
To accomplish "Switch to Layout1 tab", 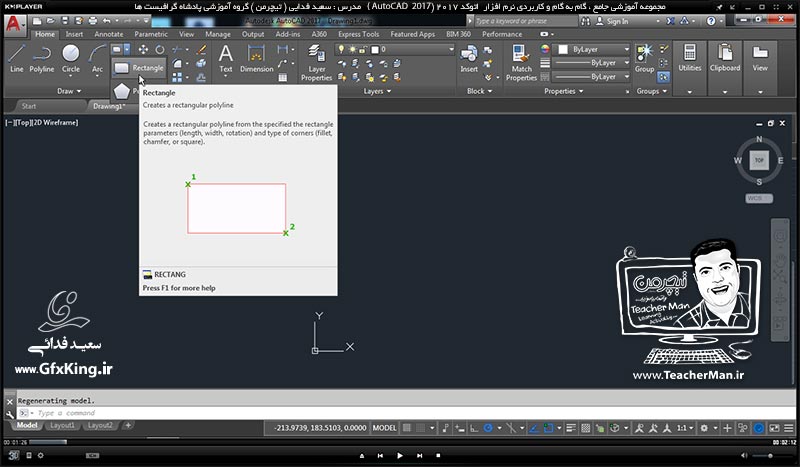I will [62, 425].
